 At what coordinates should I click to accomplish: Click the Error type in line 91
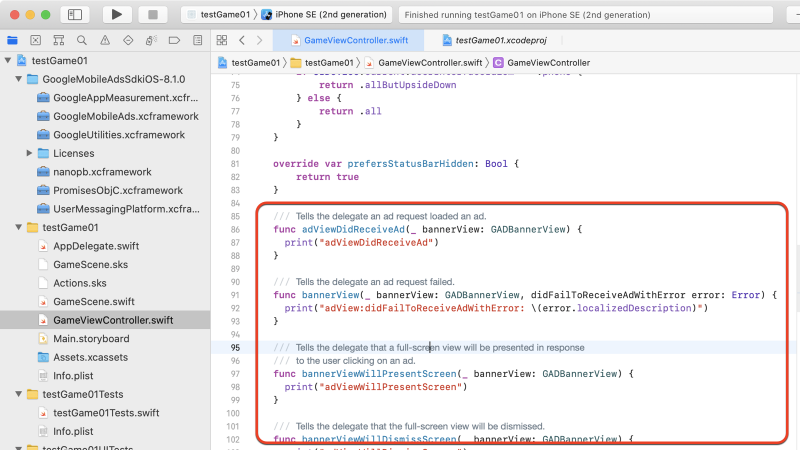pyautogui.click(x=745, y=295)
